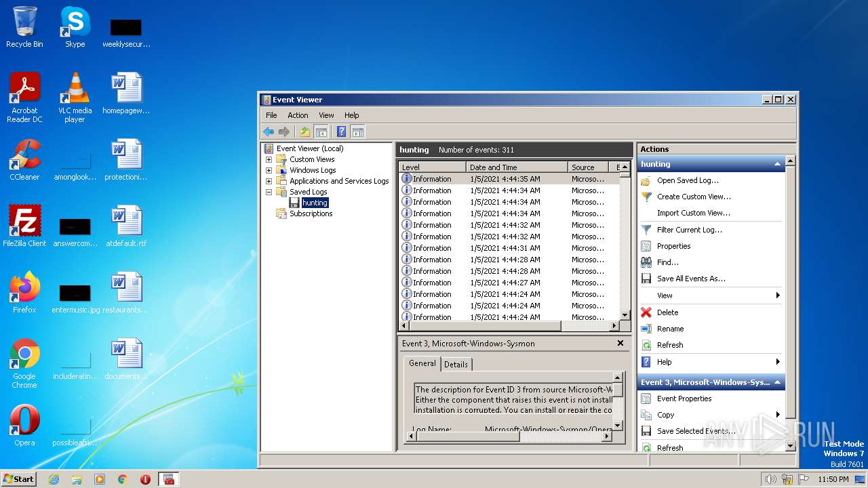Open Acrobat Reader DC desktop icon
This screenshot has width=868, height=488.
click(x=24, y=98)
